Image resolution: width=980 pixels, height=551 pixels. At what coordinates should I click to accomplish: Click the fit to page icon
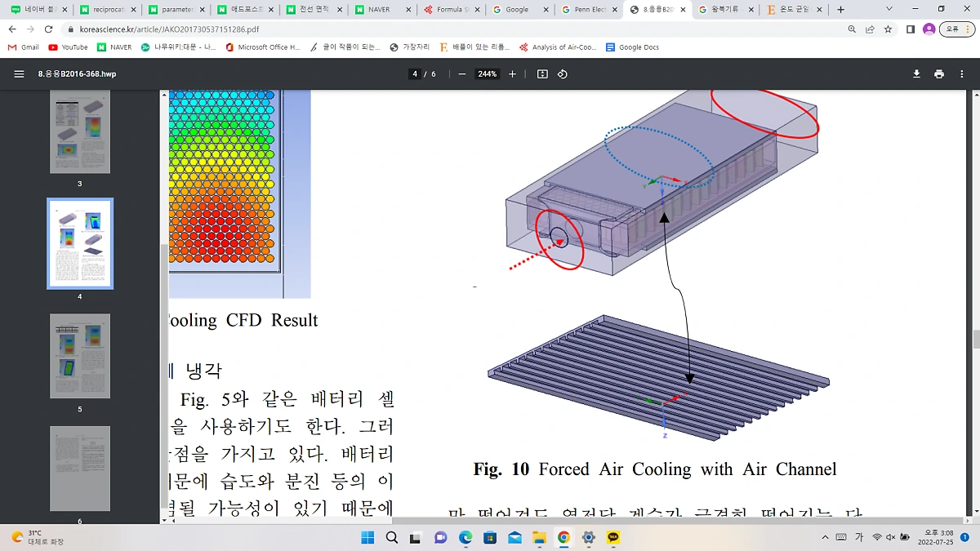(542, 73)
